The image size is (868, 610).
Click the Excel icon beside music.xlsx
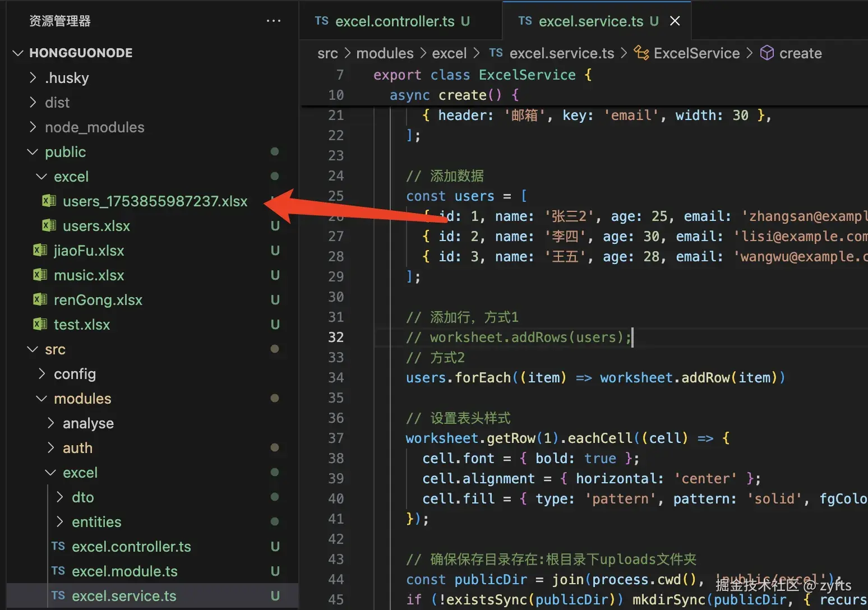(x=40, y=275)
